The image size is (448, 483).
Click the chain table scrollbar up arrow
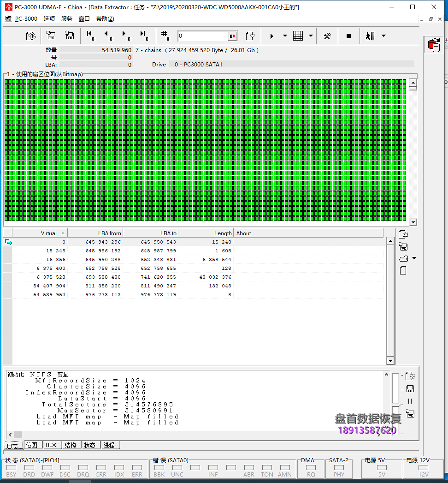(x=390, y=241)
